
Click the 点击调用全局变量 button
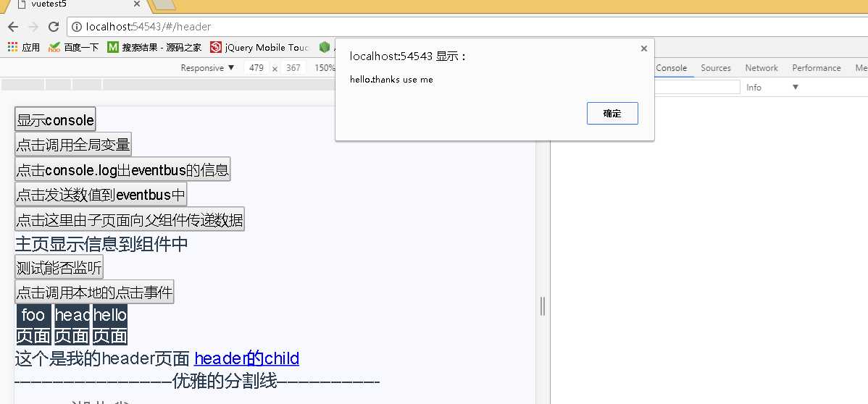[x=73, y=145]
